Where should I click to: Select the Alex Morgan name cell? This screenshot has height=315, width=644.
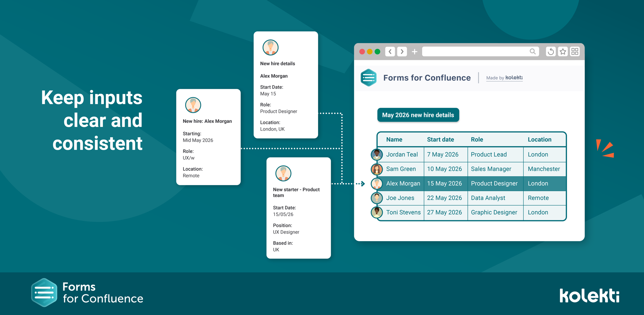coord(403,183)
